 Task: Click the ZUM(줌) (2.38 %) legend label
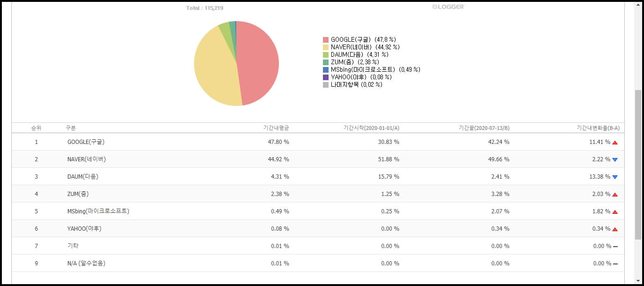(x=355, y=62)
